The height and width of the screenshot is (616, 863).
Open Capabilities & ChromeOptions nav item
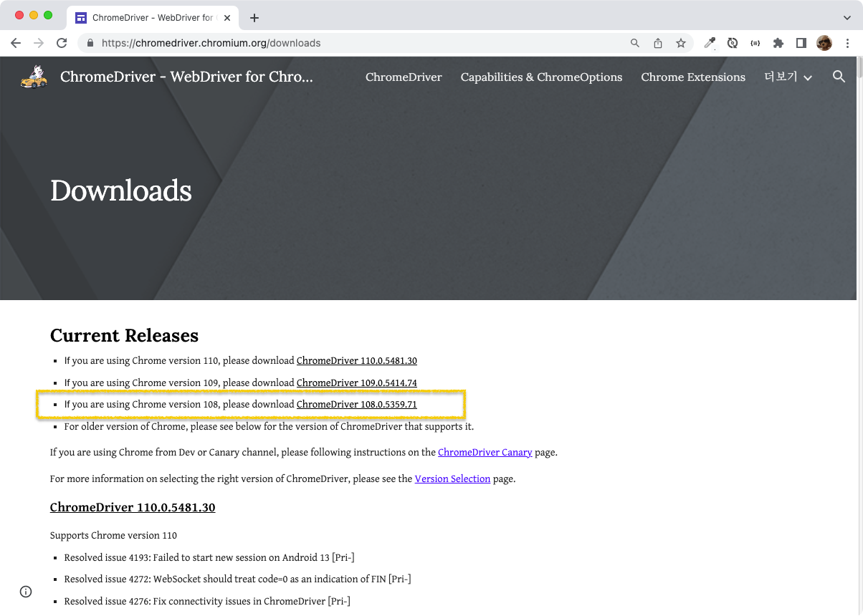pyautogui.click(x=541, y=77)
